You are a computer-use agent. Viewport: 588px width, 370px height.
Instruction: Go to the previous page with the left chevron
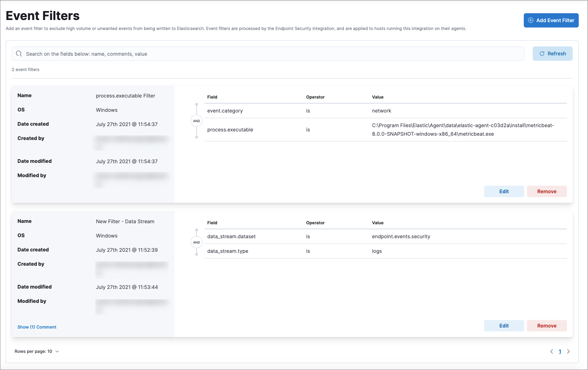552,351
